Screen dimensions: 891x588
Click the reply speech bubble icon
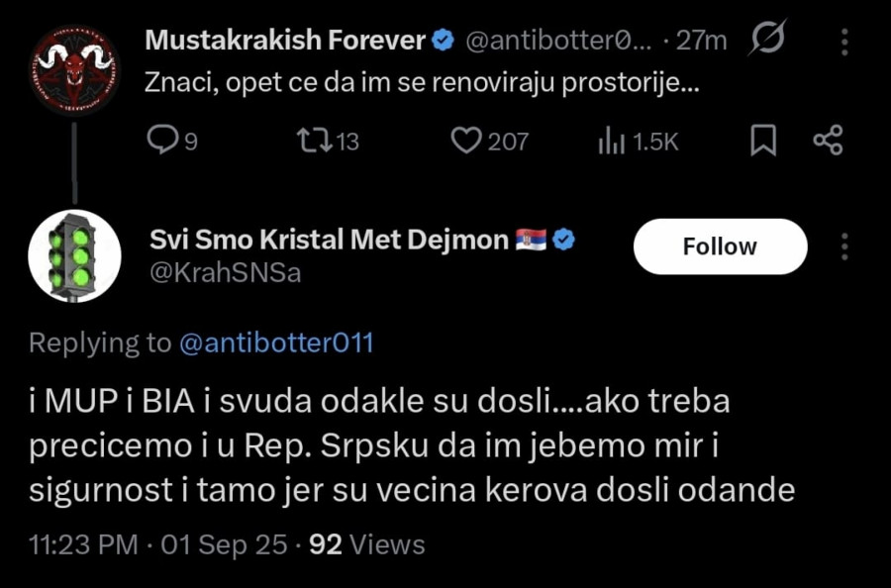(x=160, y=142)
